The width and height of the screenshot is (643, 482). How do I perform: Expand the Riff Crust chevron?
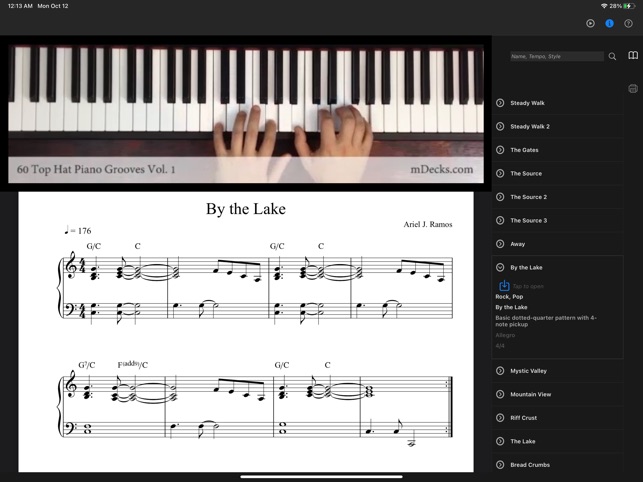tap(500, 418)
